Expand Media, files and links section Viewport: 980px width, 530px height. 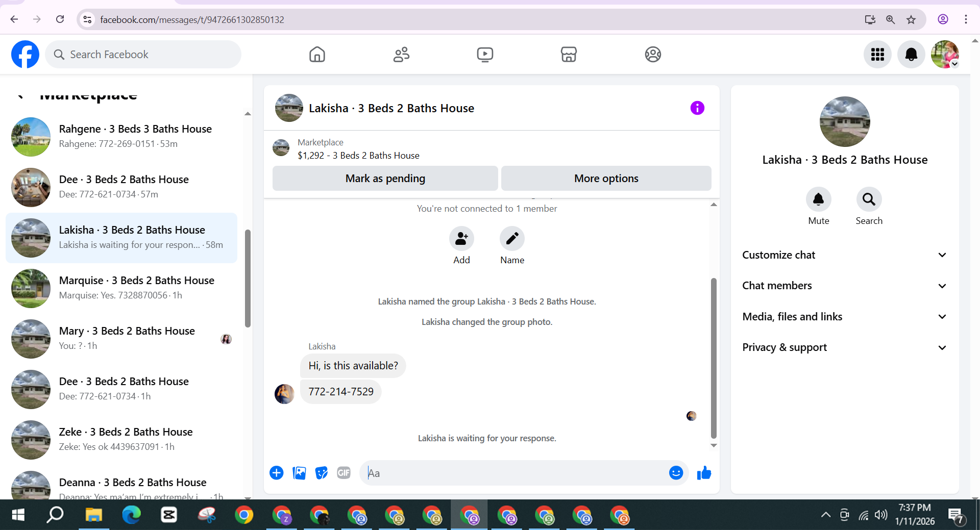[x=845, y=317]
